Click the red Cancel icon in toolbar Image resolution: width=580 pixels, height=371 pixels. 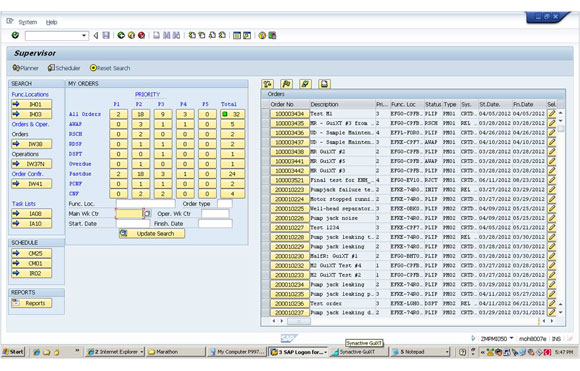tap(141, 36)
